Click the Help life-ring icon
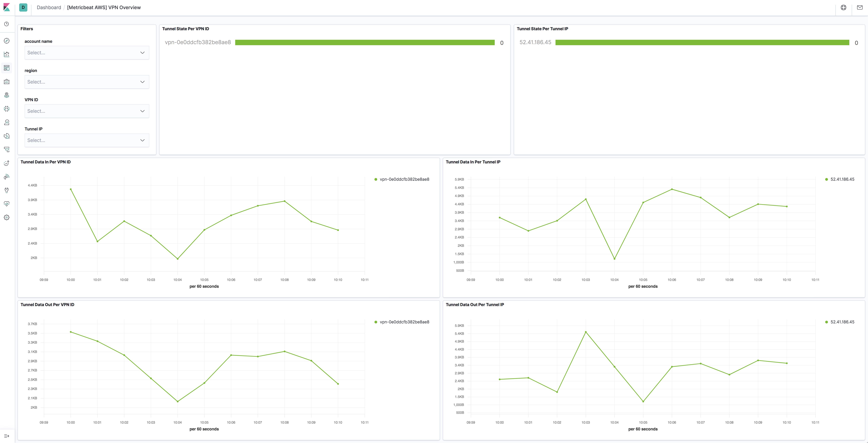The image size is (868, 443). [843, 7]
